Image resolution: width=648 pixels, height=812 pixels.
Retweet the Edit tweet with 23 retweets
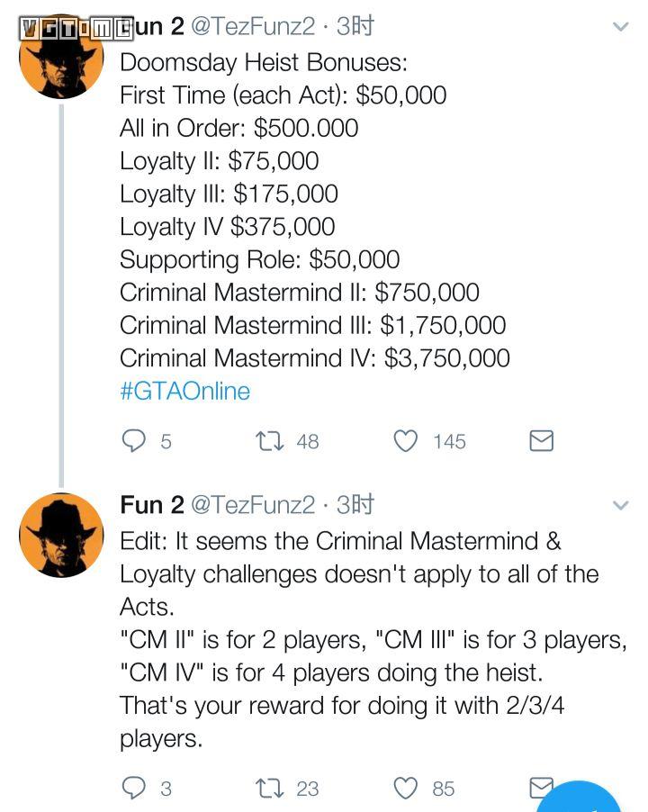point(269,788)
